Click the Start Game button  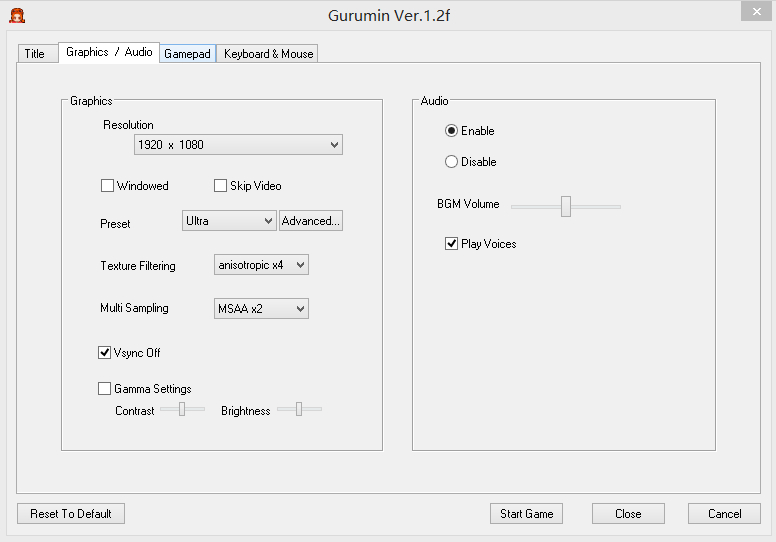[x=527, y=514]
